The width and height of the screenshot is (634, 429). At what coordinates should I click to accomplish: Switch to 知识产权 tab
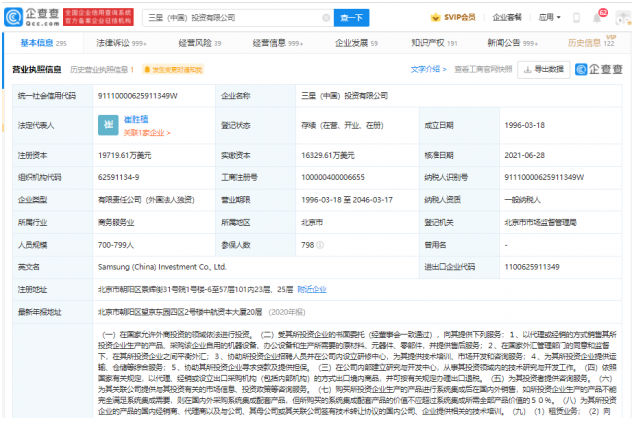pyautogui.click(x=434, y=43)
